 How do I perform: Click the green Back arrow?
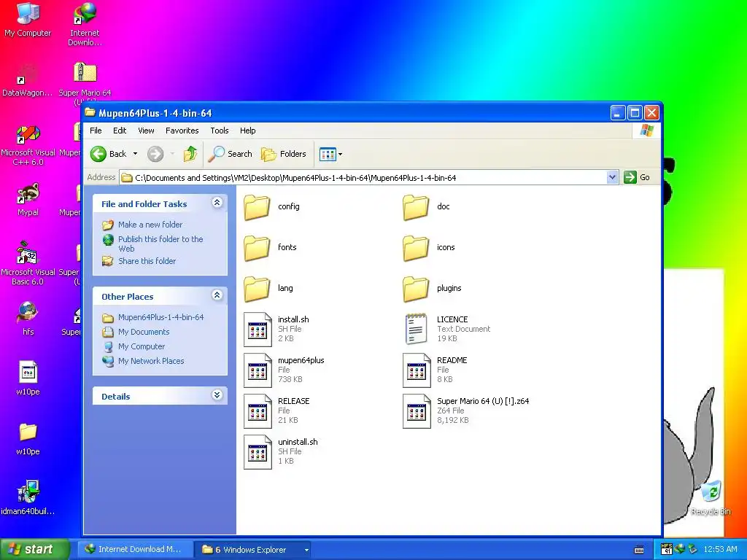pyautogui.click(x=98, y=154)
